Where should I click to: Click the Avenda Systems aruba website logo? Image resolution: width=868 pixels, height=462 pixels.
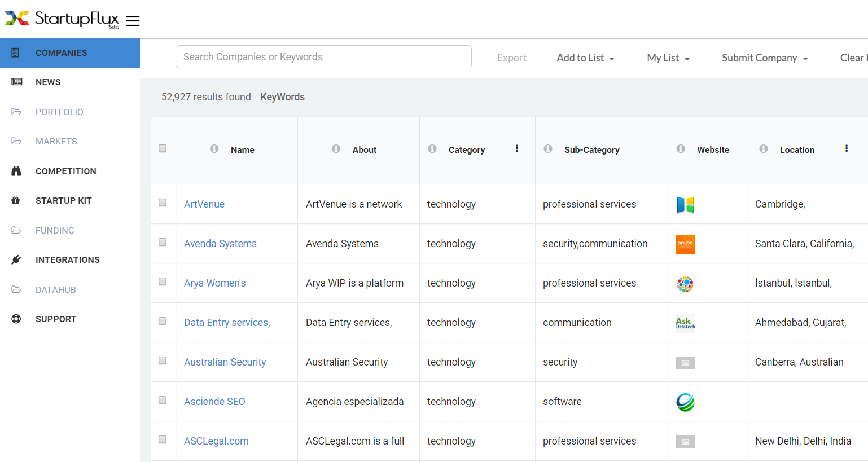click(685, 244)
